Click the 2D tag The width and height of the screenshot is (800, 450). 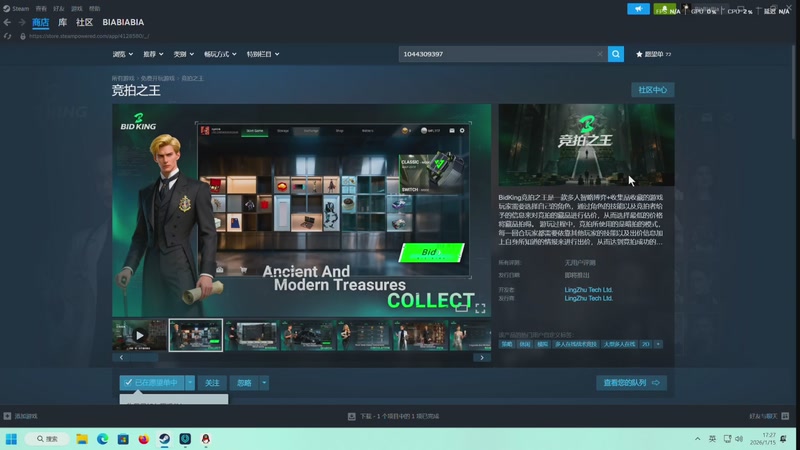pos(645,344)
